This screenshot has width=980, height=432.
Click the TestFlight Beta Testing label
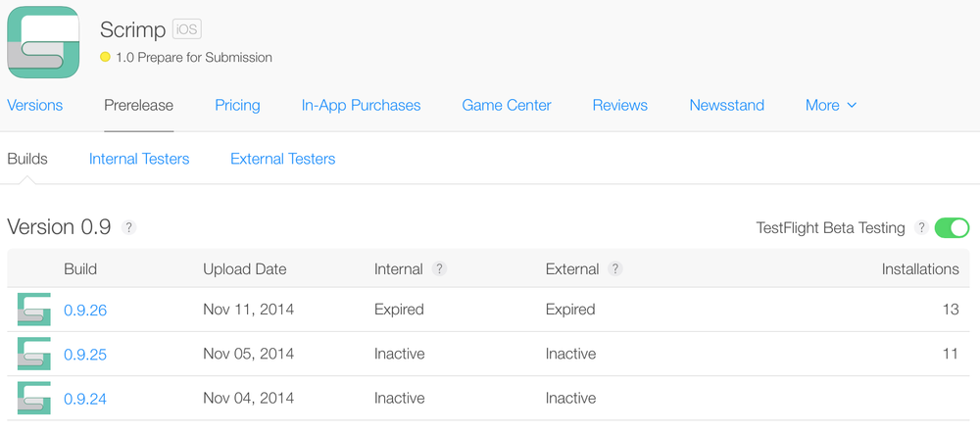pos(831,228)
